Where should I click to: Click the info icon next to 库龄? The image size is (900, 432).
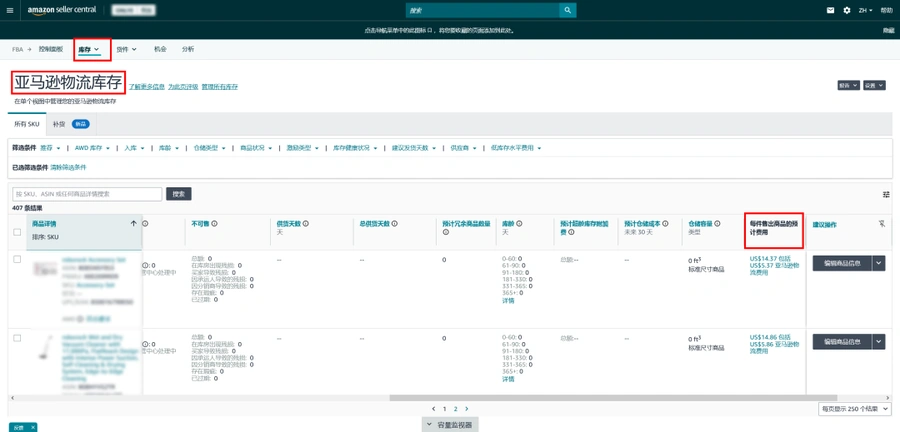[x=518, y=223]
